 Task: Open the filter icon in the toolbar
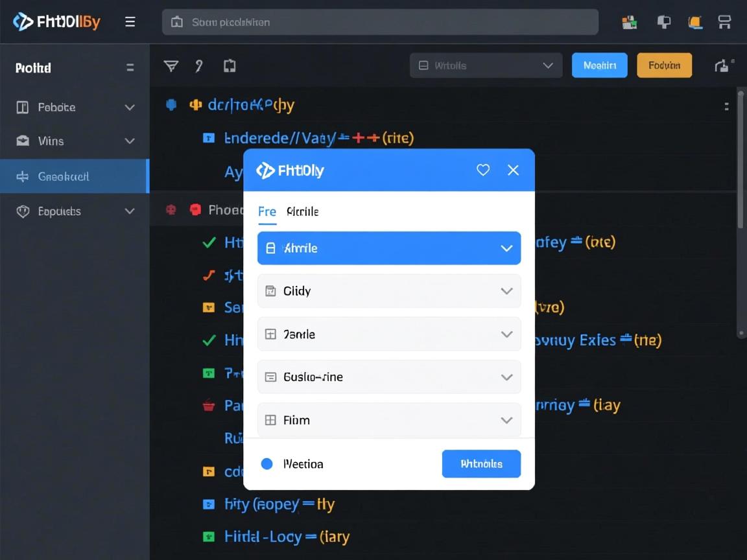tap(170, 65)
